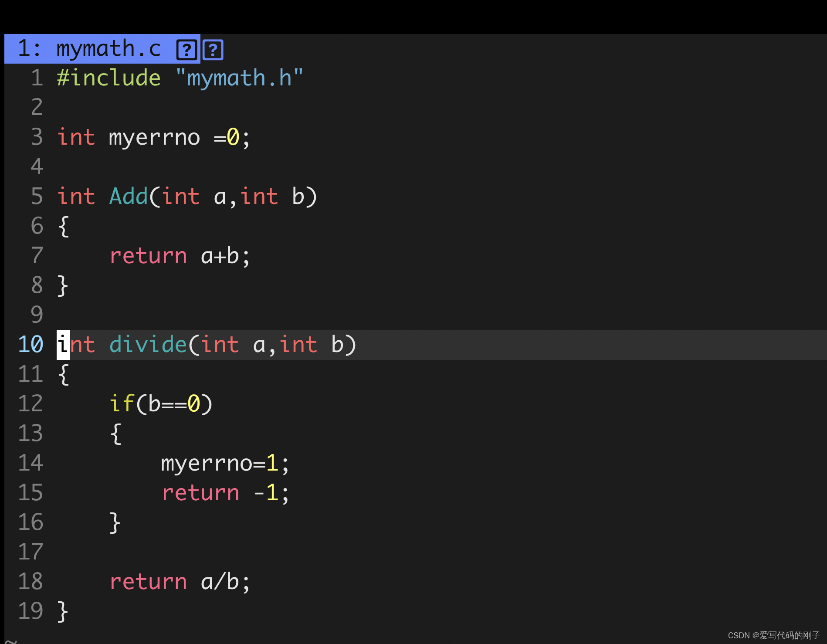Screen dimensions: 827x644
Task: Click the first question-mark glyph in the mymath.c tab
Action: [x=186, y=50]
